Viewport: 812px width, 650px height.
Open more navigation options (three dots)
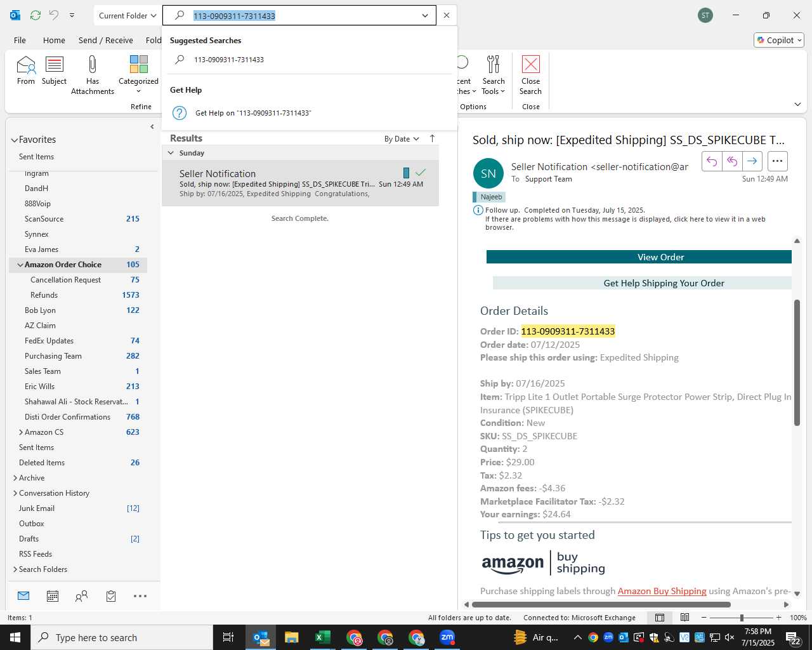(140, 596)
